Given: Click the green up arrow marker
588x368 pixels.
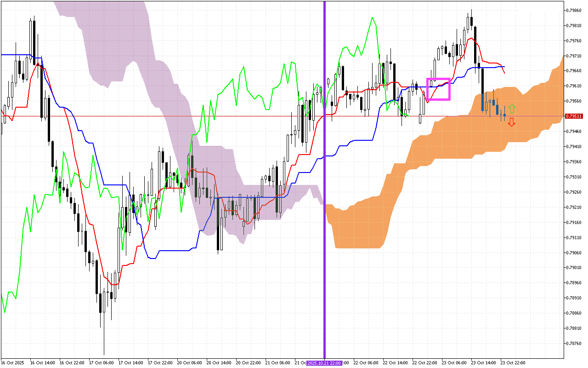Looking at the screenshot, I should pos(512,109).
